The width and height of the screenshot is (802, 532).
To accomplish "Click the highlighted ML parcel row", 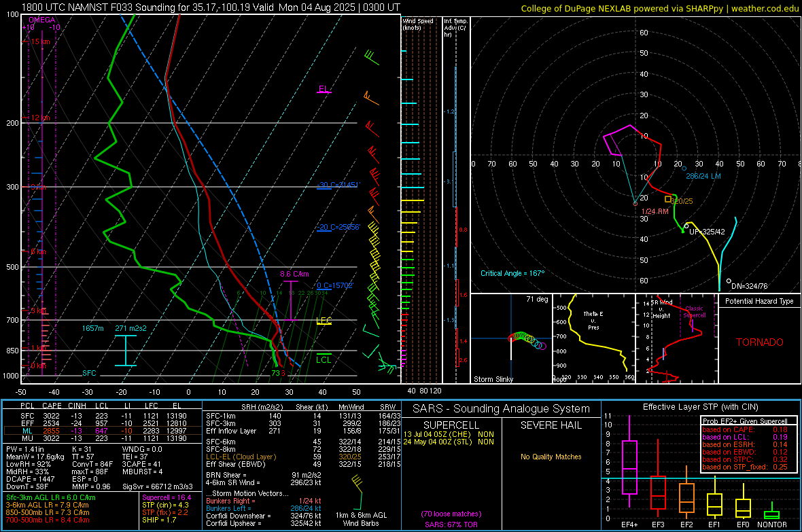I will pos(103,431).
